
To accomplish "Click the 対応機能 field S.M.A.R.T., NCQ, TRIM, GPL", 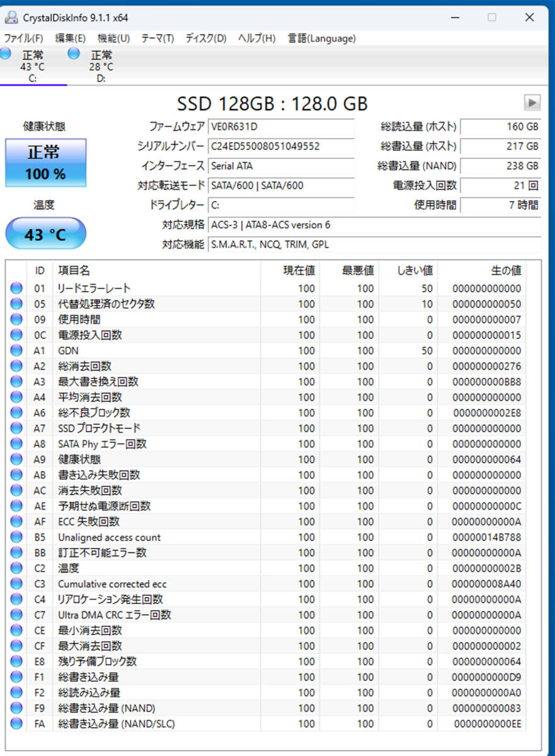I will click(x=374, y=244).
